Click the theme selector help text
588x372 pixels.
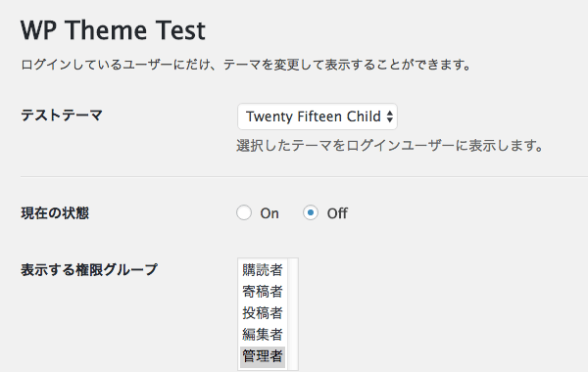coord(390,145)
